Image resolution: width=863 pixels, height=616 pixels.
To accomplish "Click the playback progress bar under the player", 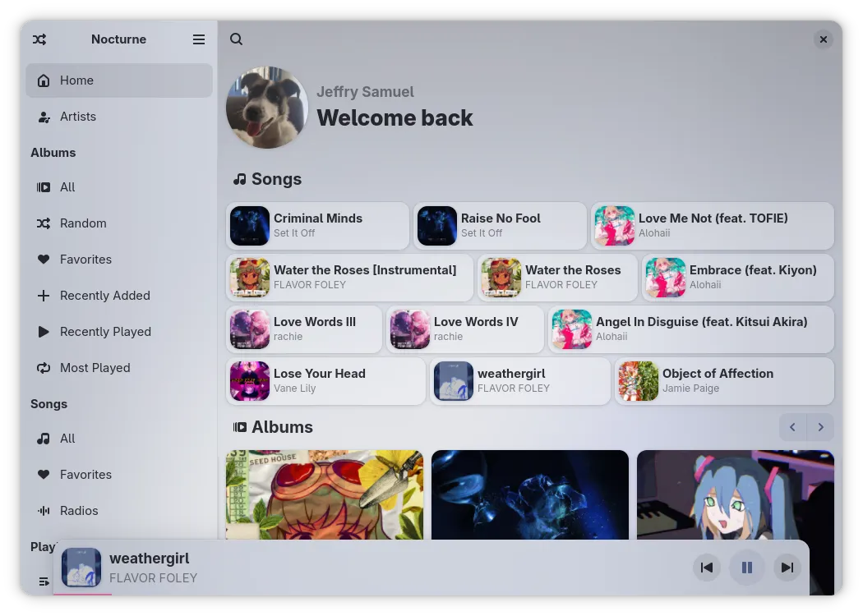I will 431,594.
